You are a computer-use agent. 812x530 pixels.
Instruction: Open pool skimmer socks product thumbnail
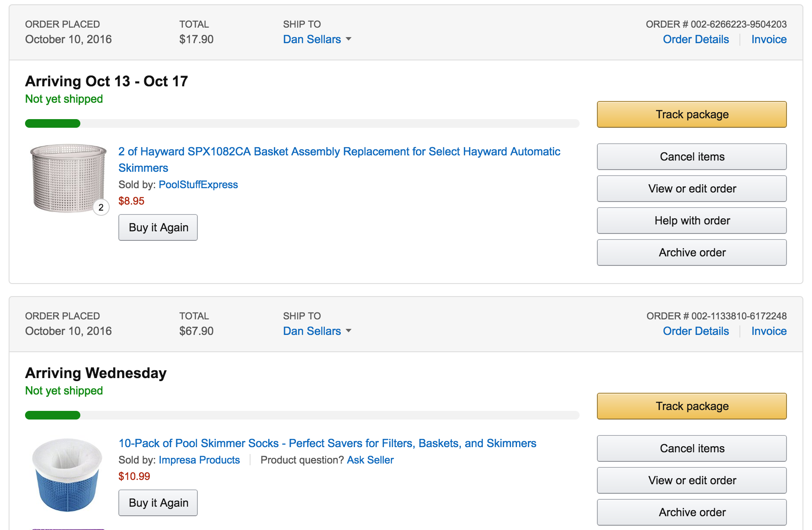tap(67, 475)
